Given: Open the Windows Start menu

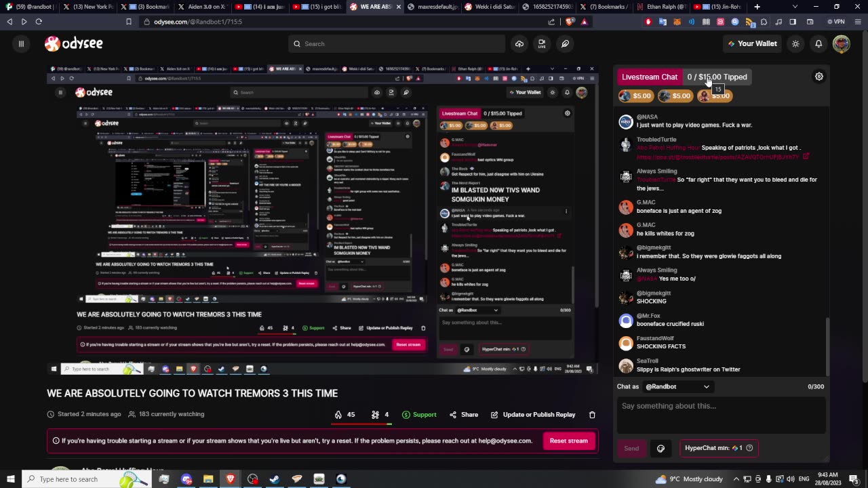Looking at the screenshot, I should click(x=10, y=479).
